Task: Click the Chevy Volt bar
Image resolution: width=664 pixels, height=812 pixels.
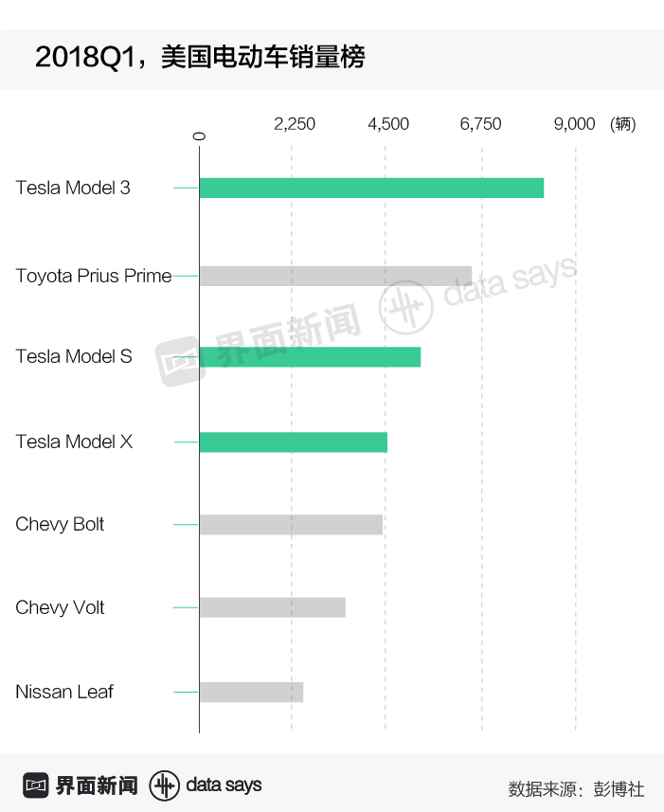Action: coord(272,607)
